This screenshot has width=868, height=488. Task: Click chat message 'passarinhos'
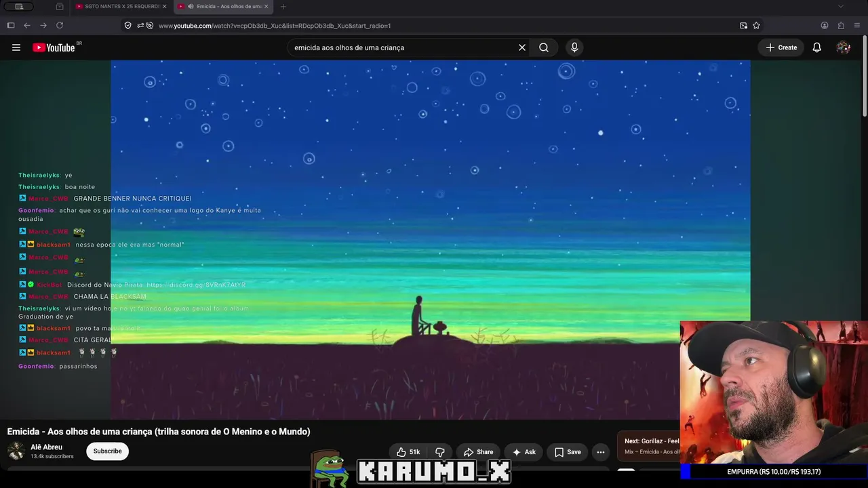pyautogui.click(x=78, y=367)
